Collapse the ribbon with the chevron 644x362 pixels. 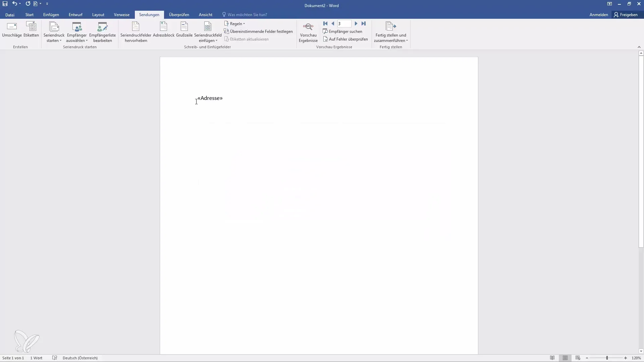pyautogui.click(x=639, y=47)
